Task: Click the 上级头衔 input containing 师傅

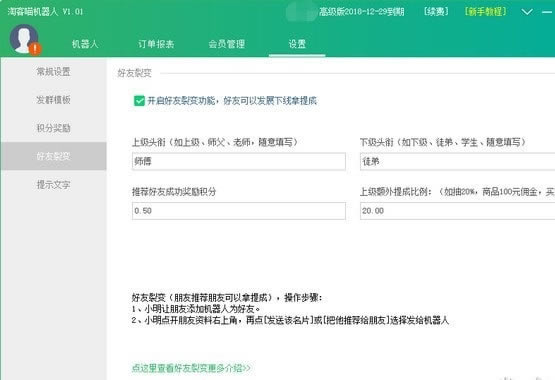Action: point(239,162)
